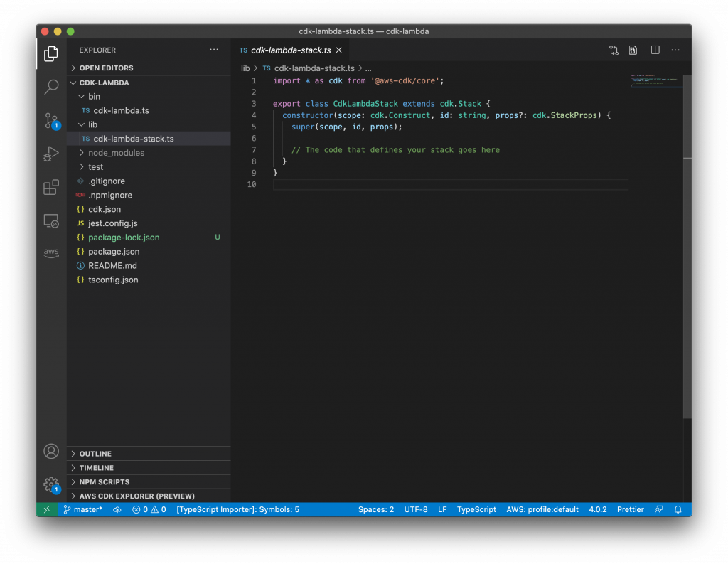The image size is (728, 564).
Task: Open the Manage gear icon
Action: (51, 484)
